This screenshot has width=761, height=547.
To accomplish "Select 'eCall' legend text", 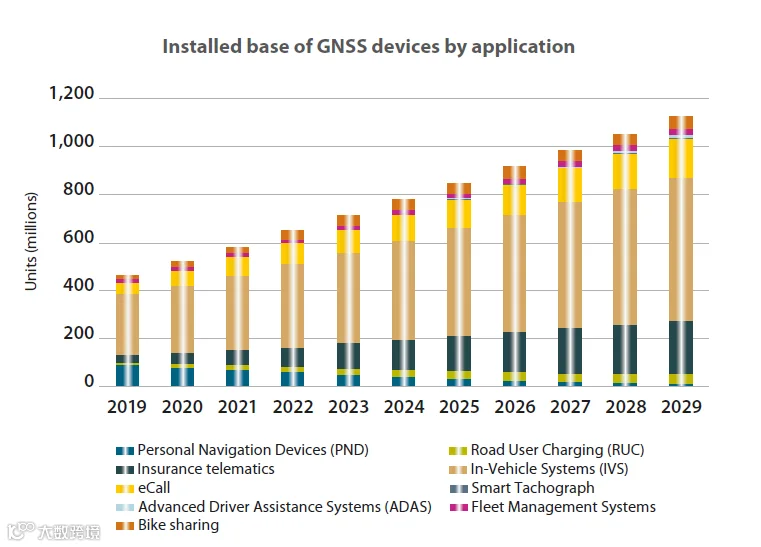I will point(154,488).
